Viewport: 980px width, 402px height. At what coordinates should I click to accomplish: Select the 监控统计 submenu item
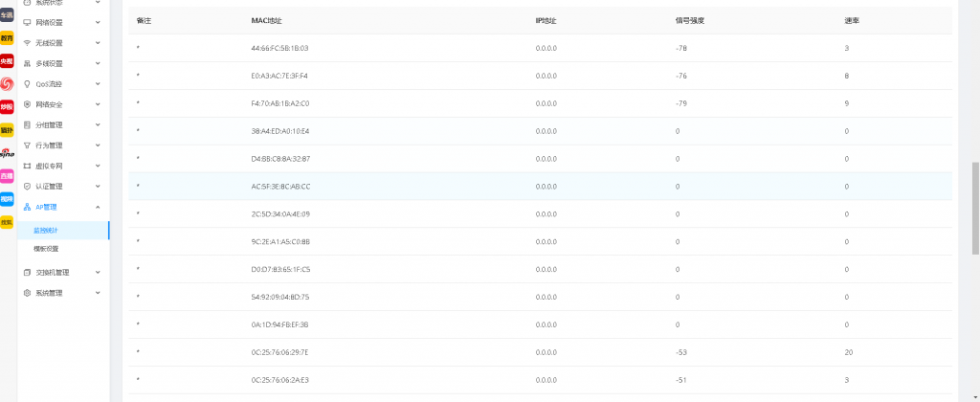click(x=46, y=231)
